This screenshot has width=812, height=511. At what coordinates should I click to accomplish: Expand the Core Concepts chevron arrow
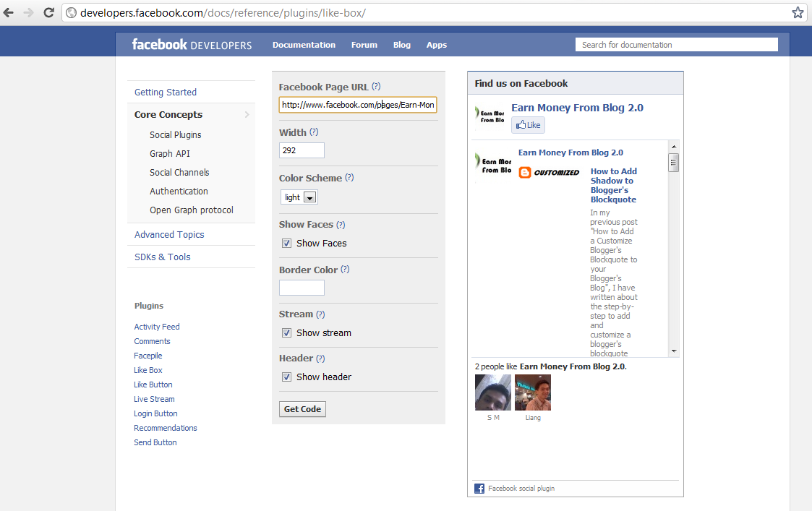(x=247, y=114)
